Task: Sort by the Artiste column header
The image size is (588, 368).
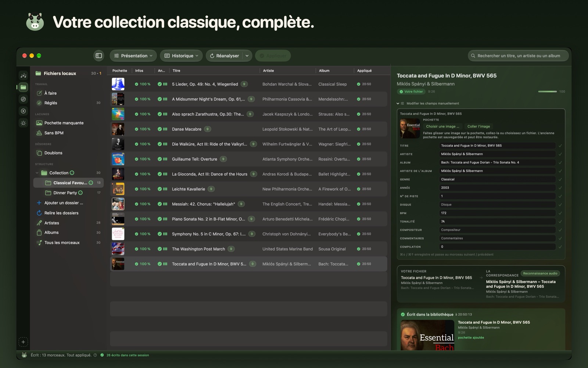Action: tap(287, 71)
